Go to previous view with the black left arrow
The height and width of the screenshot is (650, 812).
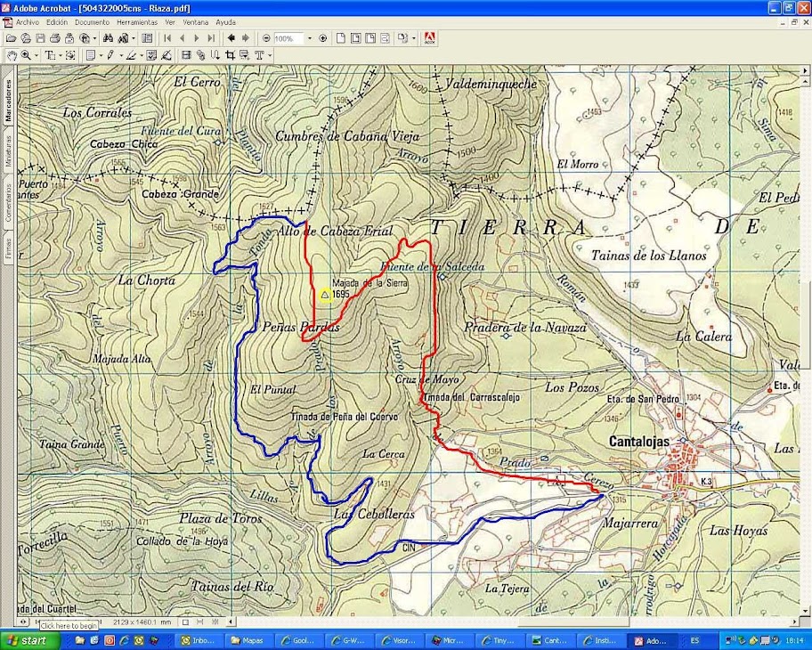click(231, 38)
